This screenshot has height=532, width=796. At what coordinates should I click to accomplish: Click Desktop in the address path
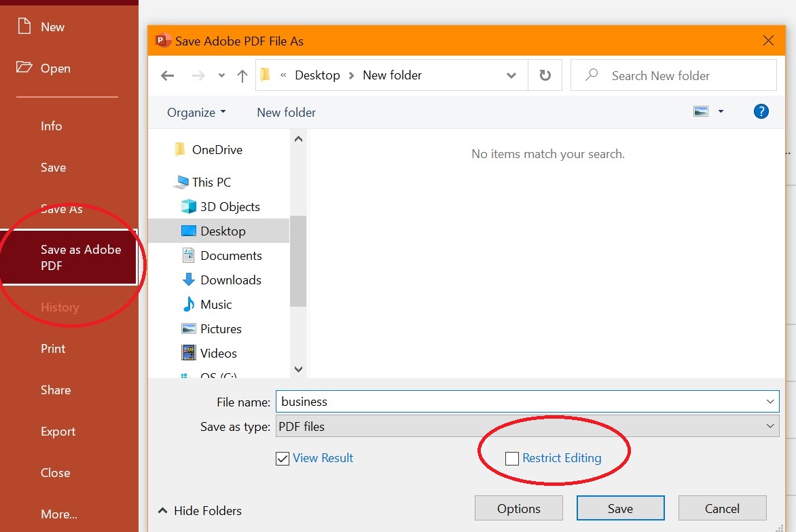[x=317, y=75]
